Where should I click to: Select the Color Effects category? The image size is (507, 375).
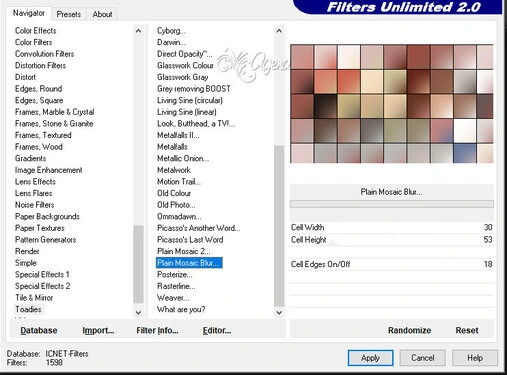point(36,31)
